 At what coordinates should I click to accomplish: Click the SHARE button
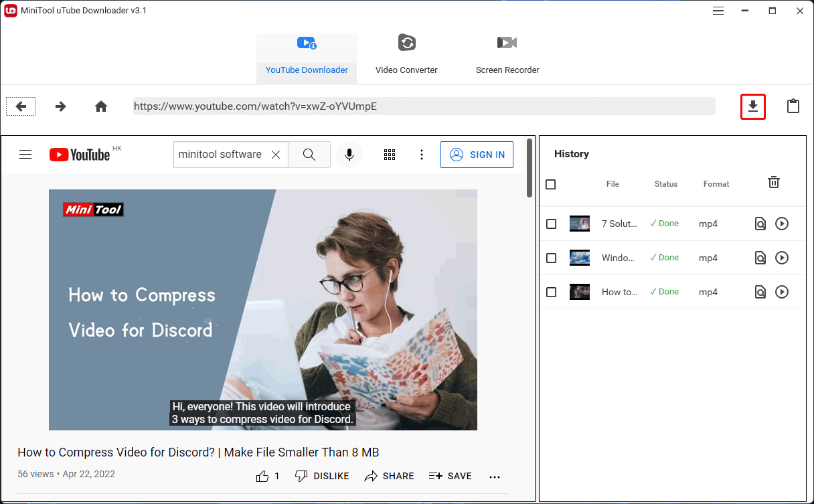tap(390, 476)
